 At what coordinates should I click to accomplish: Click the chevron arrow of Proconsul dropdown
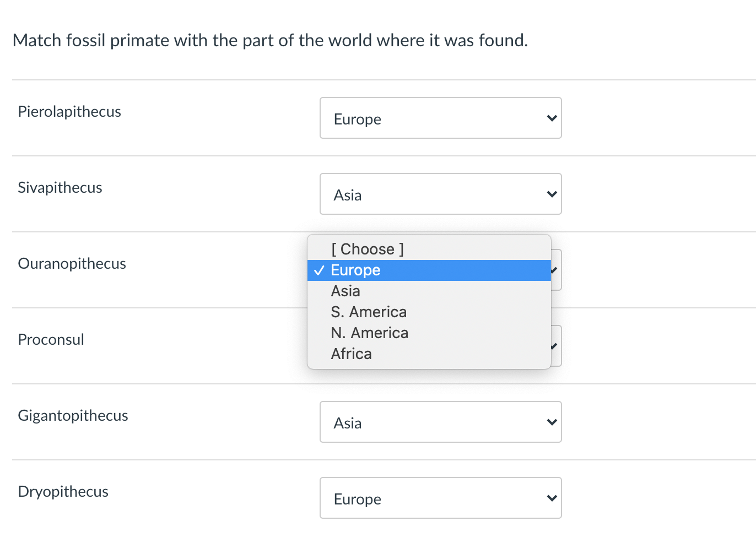[x=554, y=346]
